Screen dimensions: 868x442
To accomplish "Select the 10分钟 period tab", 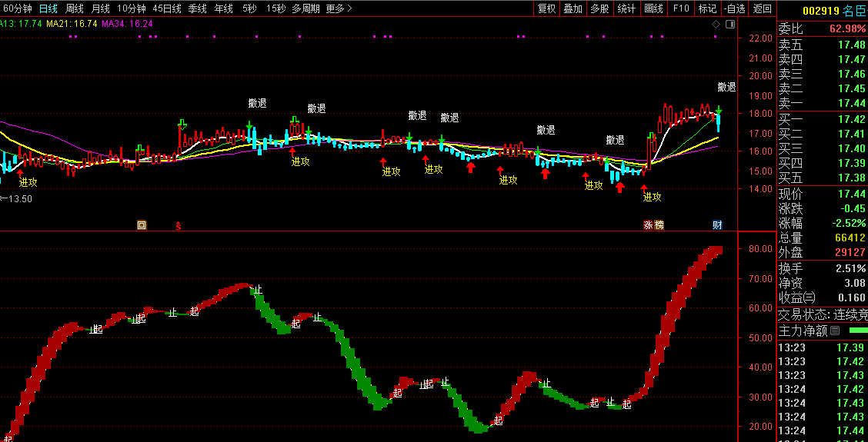I will pyautogui.click(x=131, y=8).
